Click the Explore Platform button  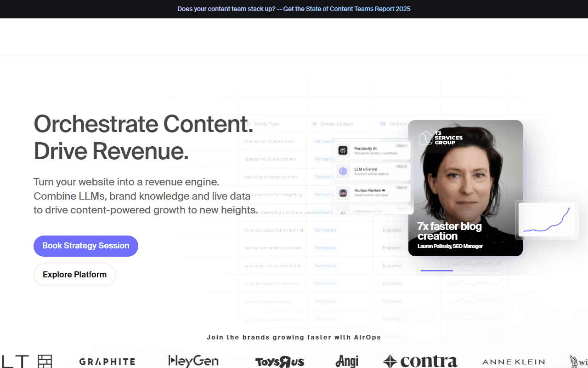75,275
